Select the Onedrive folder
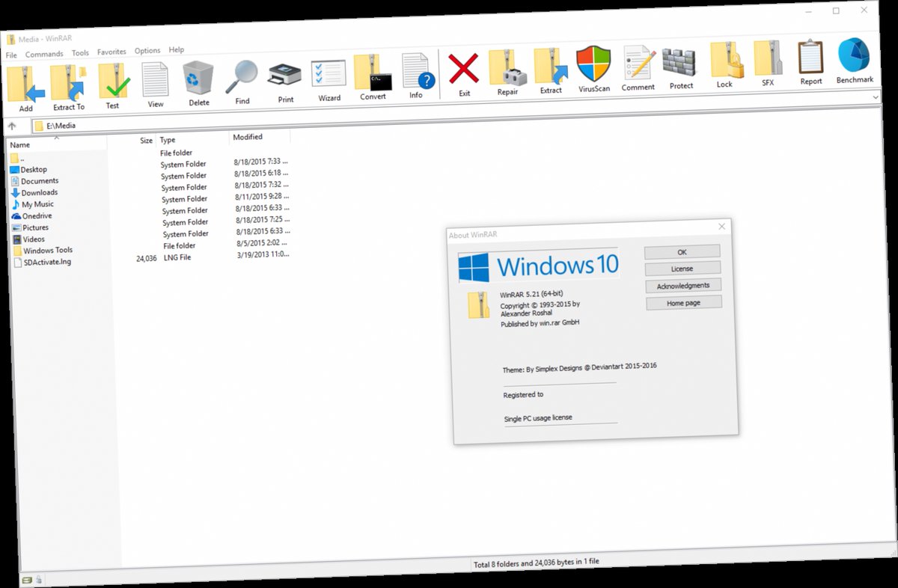This screenshot has width=898, height=588. pos(32,216)
